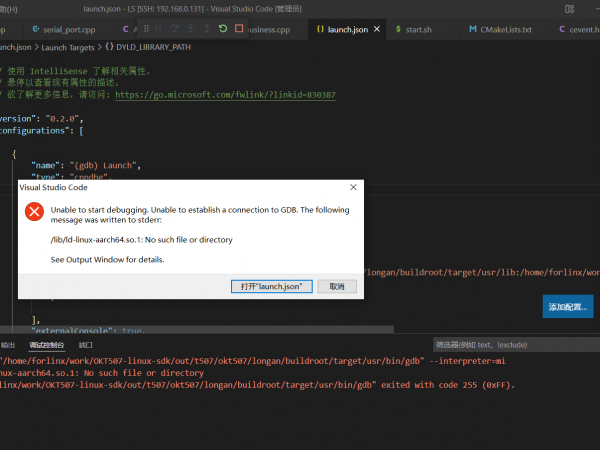The width and height of the screenshot is (600, 450).
Task: Open the 帮助(H) help menu
Action: pyautogui.click(x=9, y=9)
